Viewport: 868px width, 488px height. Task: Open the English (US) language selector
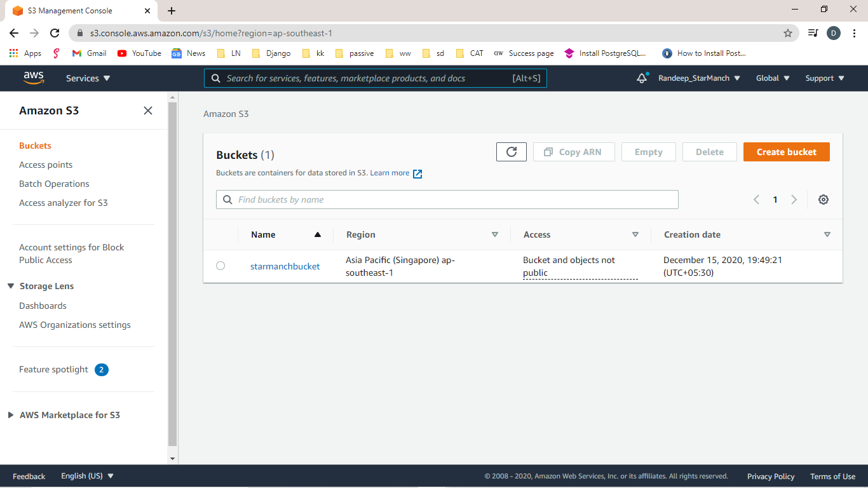point(88,476)
